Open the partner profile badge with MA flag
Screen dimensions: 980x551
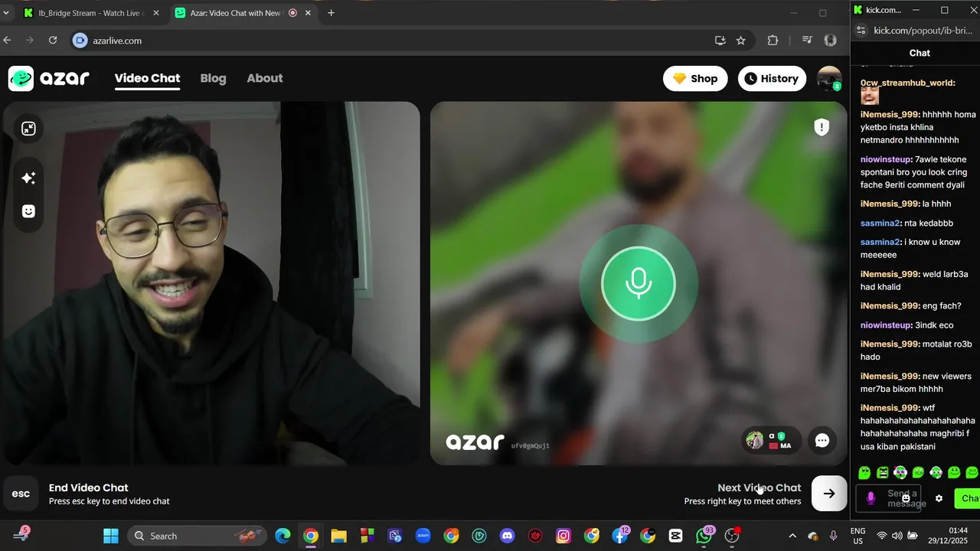click(x=772, y=440)
